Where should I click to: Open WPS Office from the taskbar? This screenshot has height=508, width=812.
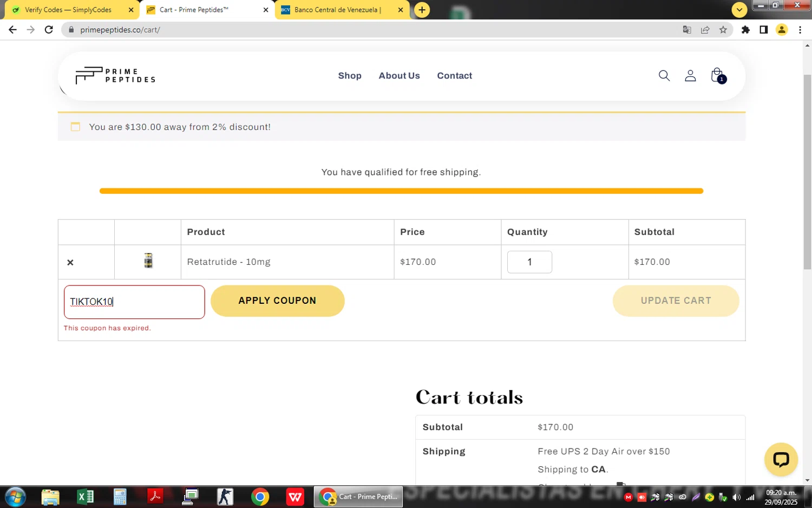click(x=295, y=497)
